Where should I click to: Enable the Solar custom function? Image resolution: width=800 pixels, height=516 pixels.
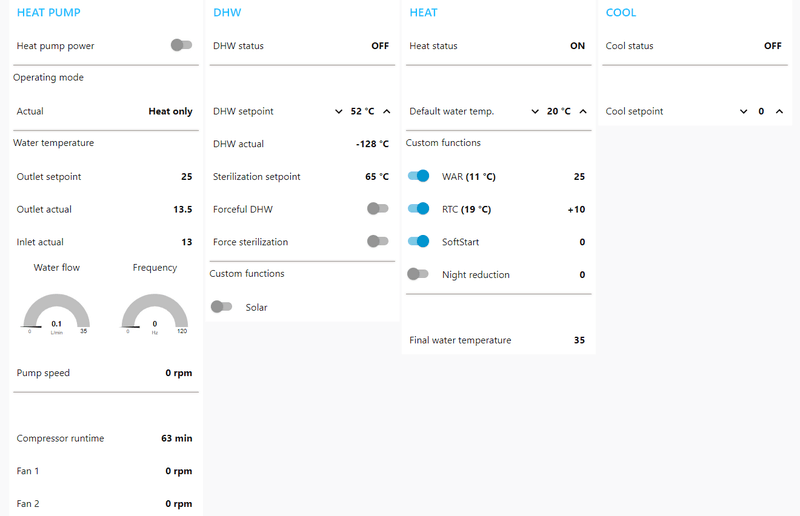[221, 307]
